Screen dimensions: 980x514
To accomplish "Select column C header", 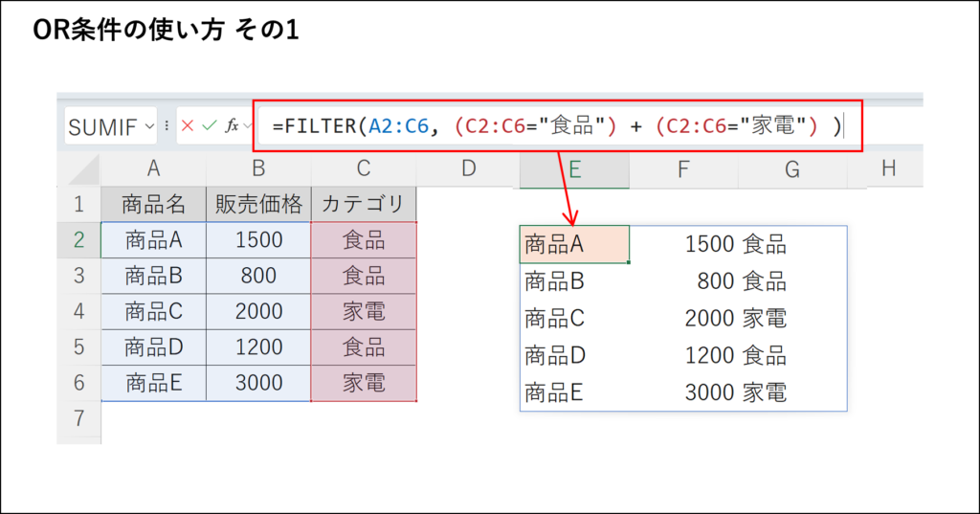I will point(364,169).
